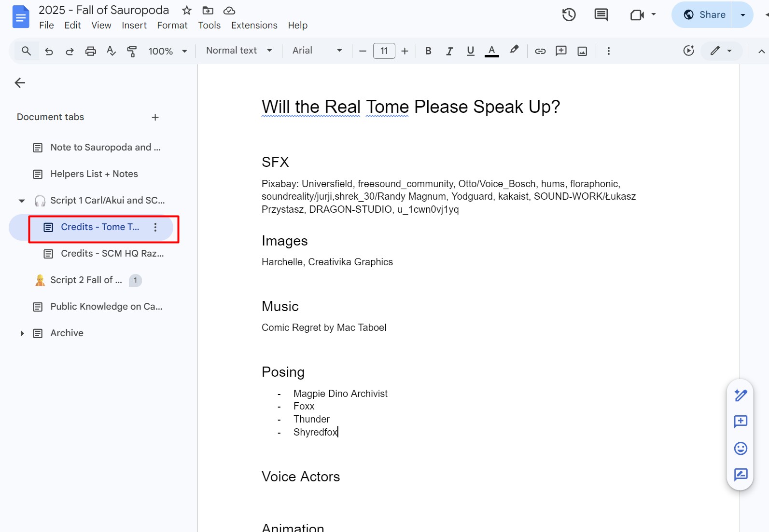
Task: Open version history clock icon
Action: 569,15
